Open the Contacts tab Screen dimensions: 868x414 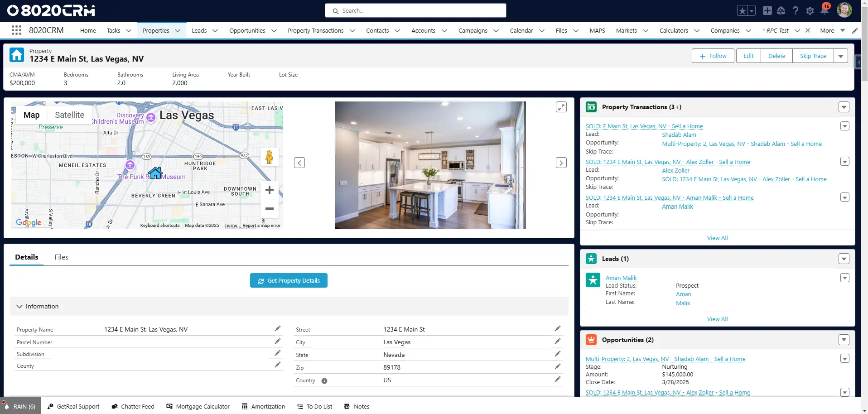pos(377,31)
